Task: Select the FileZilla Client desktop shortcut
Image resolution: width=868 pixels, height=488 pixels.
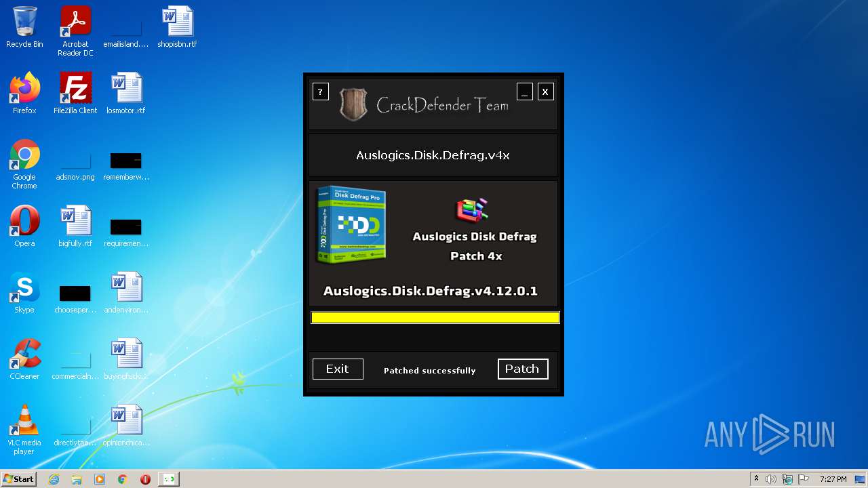Action: (x=75, y=94)
